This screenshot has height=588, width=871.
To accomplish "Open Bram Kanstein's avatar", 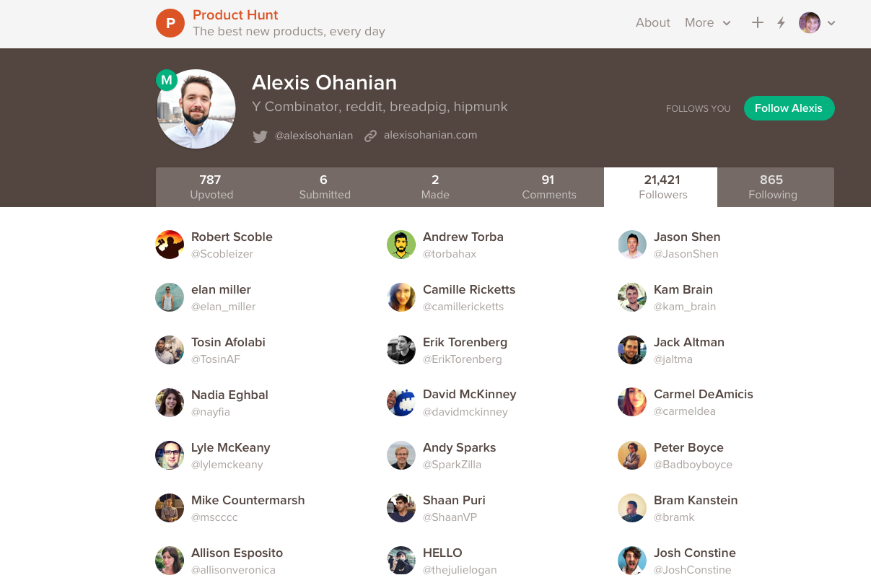I will coord(632,508).
